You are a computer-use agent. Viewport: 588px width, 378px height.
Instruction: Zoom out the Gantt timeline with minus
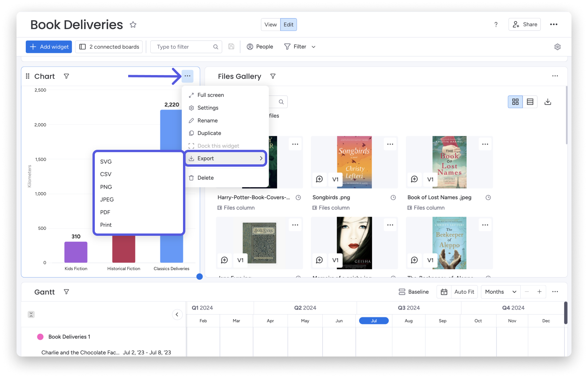click(527, 292)
